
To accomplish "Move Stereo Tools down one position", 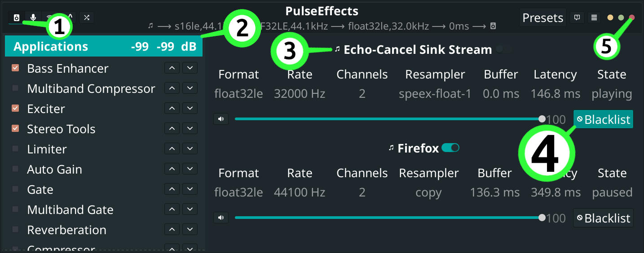I will pyautogui.click(x=190, y=129).
